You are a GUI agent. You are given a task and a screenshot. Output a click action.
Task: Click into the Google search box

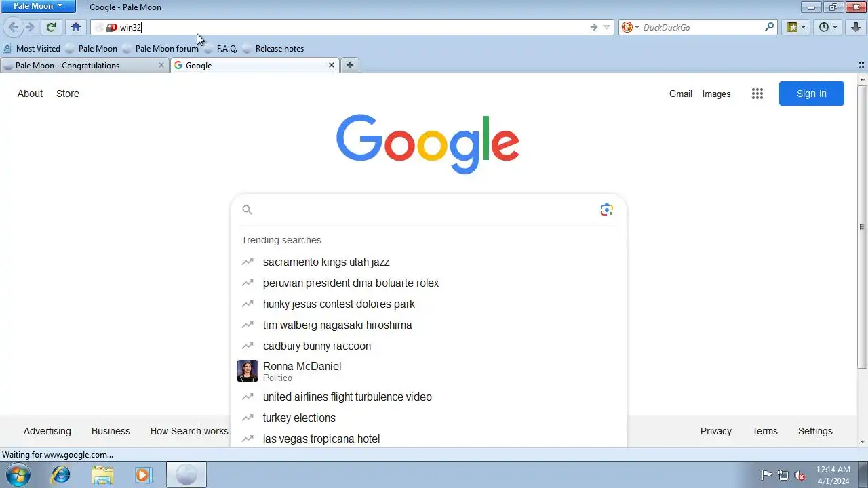coord(427,210)
